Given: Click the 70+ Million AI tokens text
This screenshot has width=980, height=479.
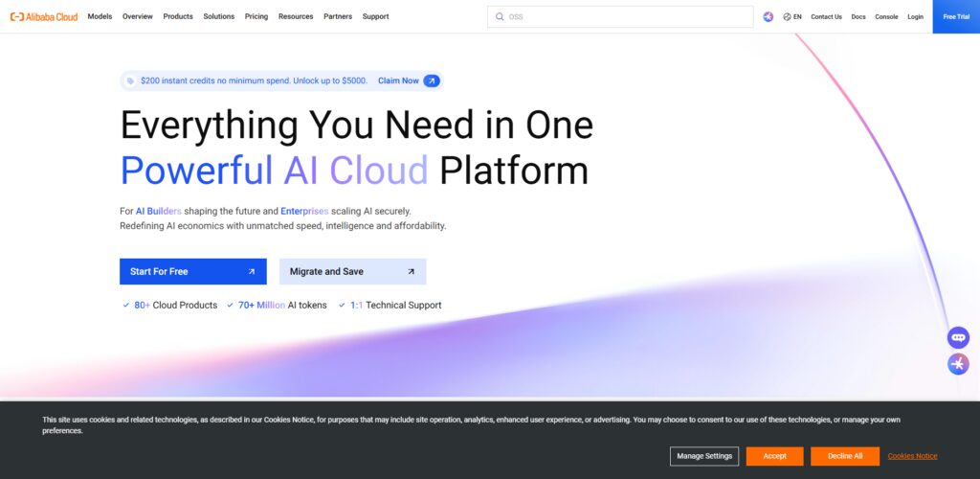Looking at the screenshot, I should (282, 306).
